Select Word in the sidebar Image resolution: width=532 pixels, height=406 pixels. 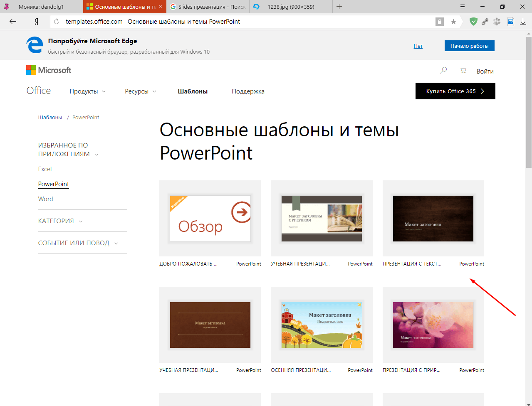click(45, 199)
